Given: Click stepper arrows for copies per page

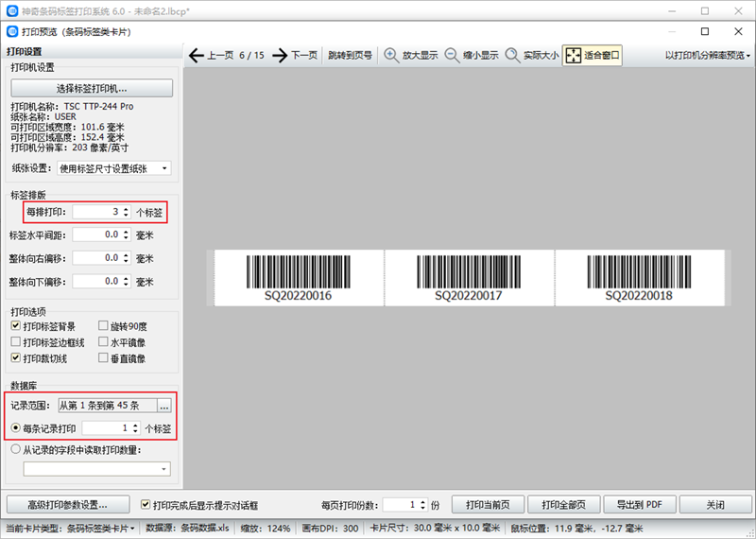Looking at the screenshot, I should point(422,505).
